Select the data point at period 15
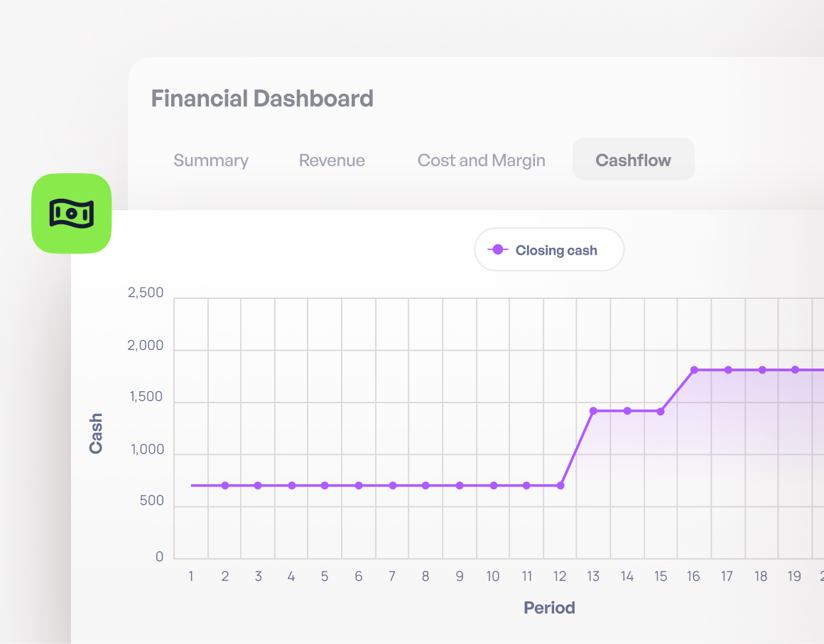The image size is (824, 644). [x=661, y=411]
